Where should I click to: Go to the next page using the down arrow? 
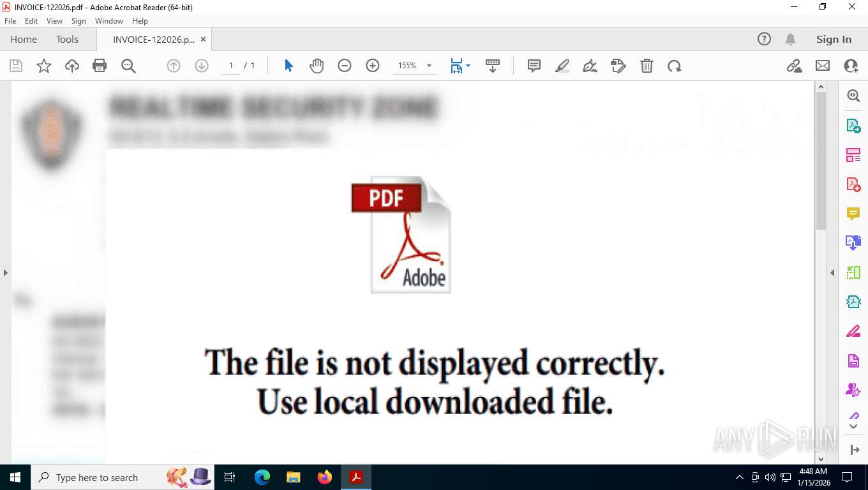pos(202,66)
